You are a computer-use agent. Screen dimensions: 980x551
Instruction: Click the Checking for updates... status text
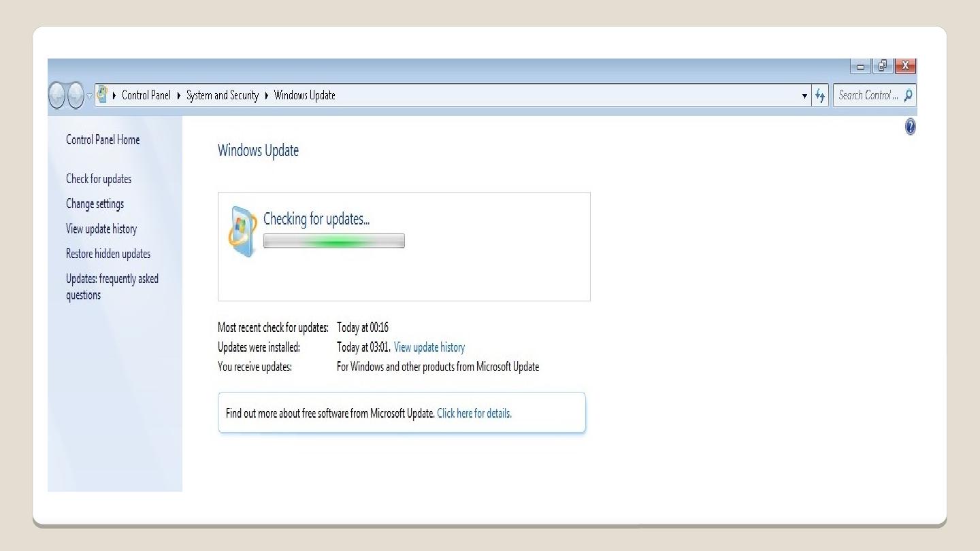tap(316, 219)
